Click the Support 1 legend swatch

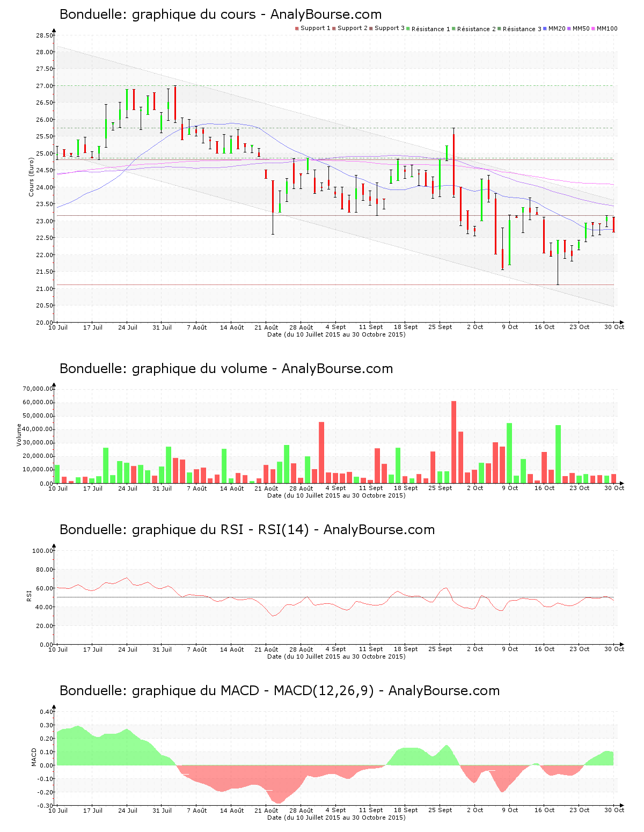[x=297, y=28]
